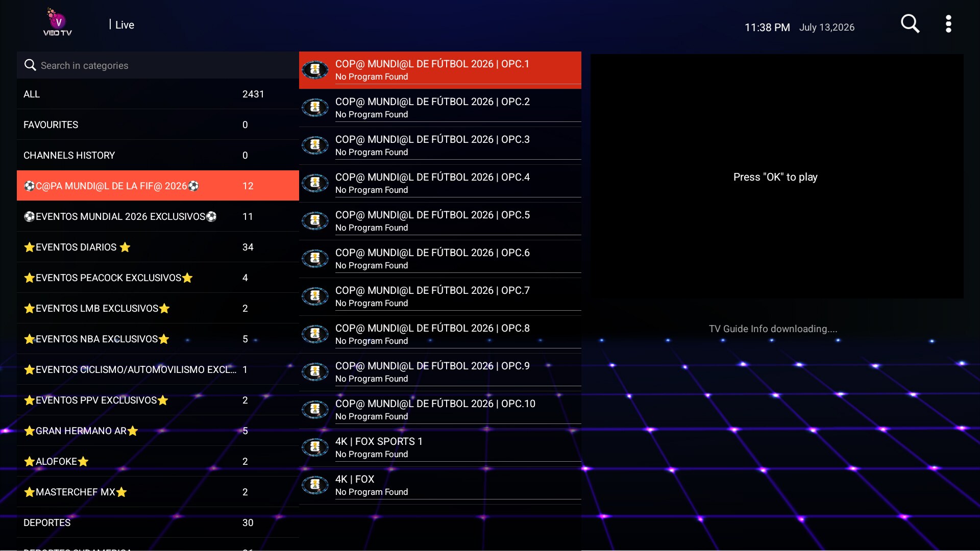980x551 pixels.
Task: Open the search magnifier icon at top right
Action: [910, 23]
